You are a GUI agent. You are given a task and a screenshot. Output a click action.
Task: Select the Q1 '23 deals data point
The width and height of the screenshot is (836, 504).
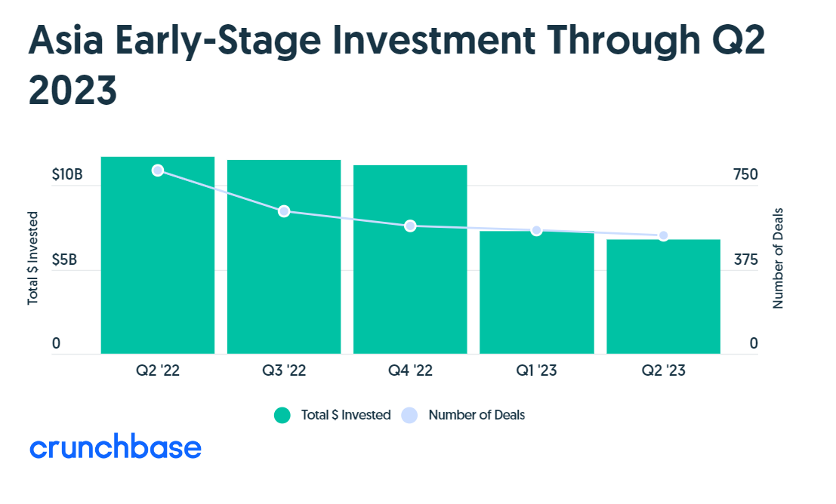coord(537,230)
